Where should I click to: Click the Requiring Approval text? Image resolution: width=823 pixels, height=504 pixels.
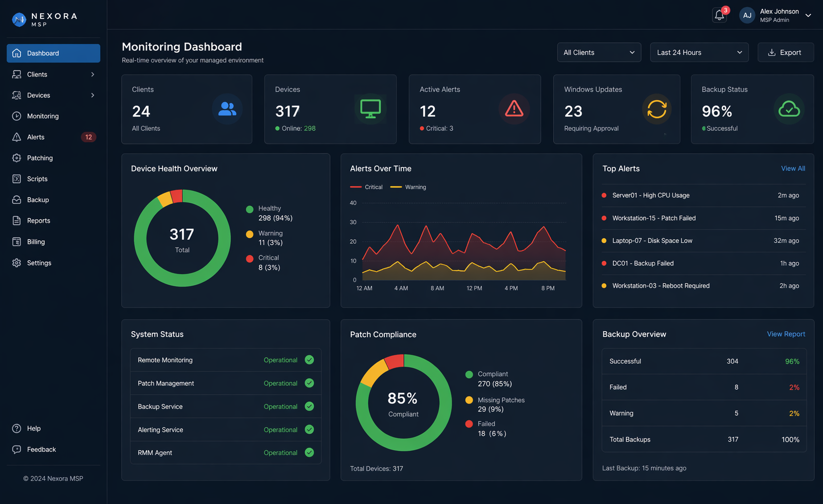click(x=591, y=128)
